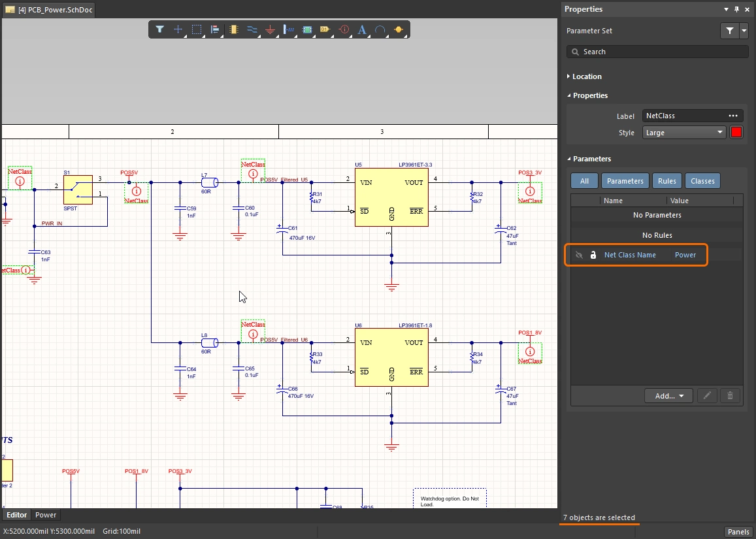Click the Parameter Set directive tool
This screenshot has height=539, width=756.
click(344, 29)
